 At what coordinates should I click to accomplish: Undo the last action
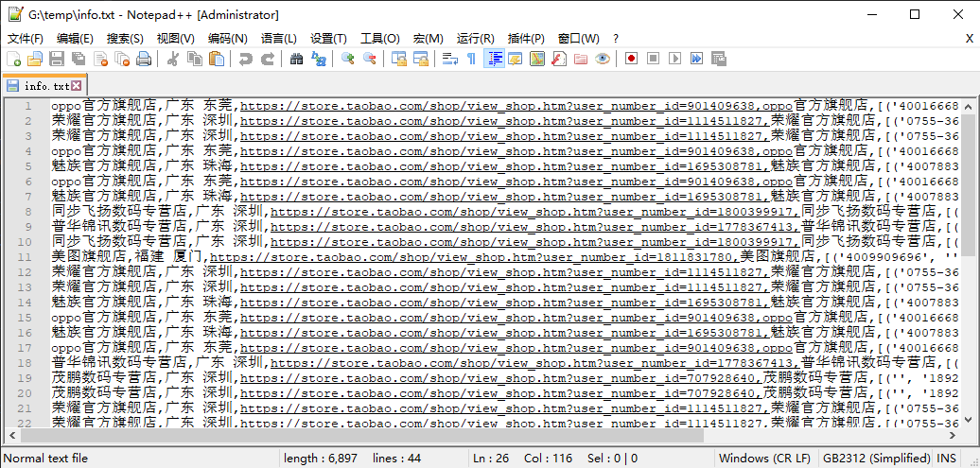(x=246, y=59)
